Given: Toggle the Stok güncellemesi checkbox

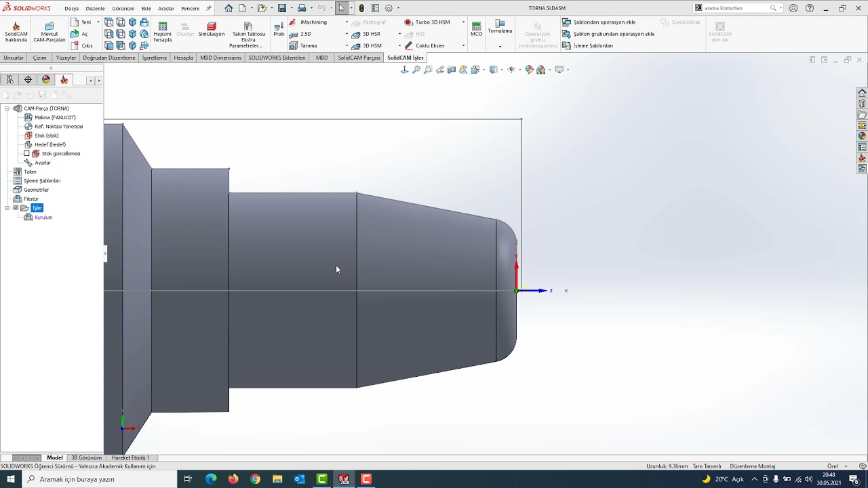Looking at the screenshot, I should (27, 154).
